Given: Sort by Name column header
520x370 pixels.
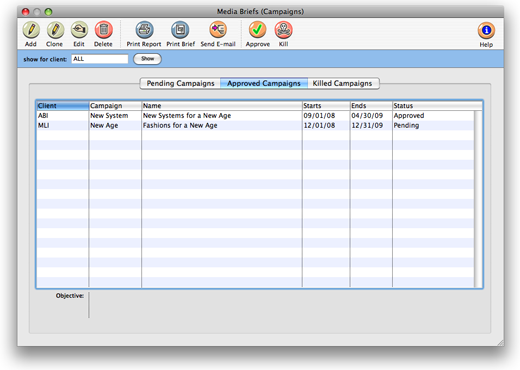Looking at the screenshot, I should point(222,106).
